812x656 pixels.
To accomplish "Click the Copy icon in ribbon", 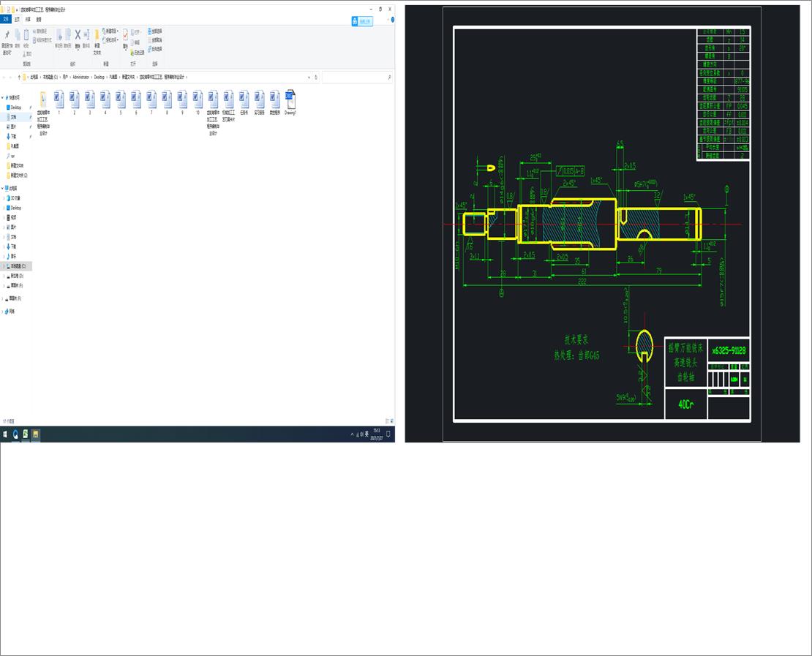I will pyautogui.click(x=17, y=35).
